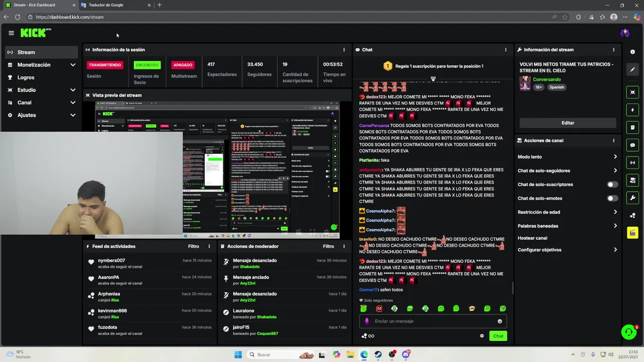644x362 pixels.
Task: Click the Editar stream info button
Action: [568, 123]
